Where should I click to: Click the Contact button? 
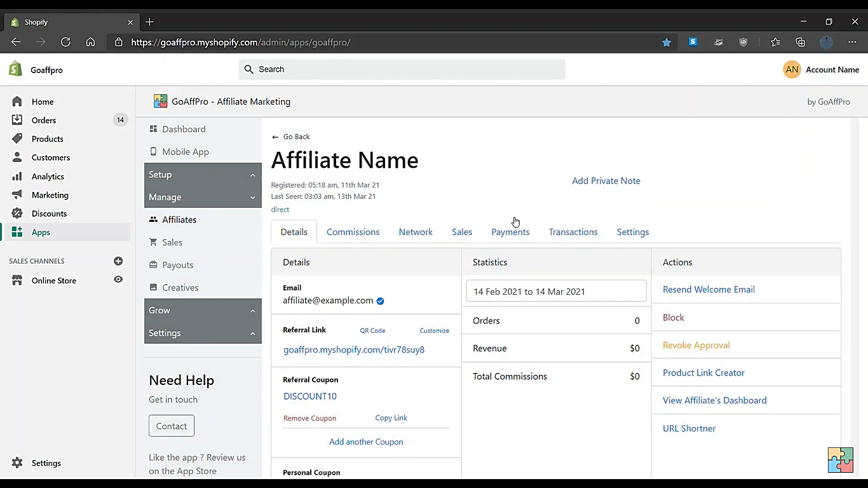tap(172, 426)
